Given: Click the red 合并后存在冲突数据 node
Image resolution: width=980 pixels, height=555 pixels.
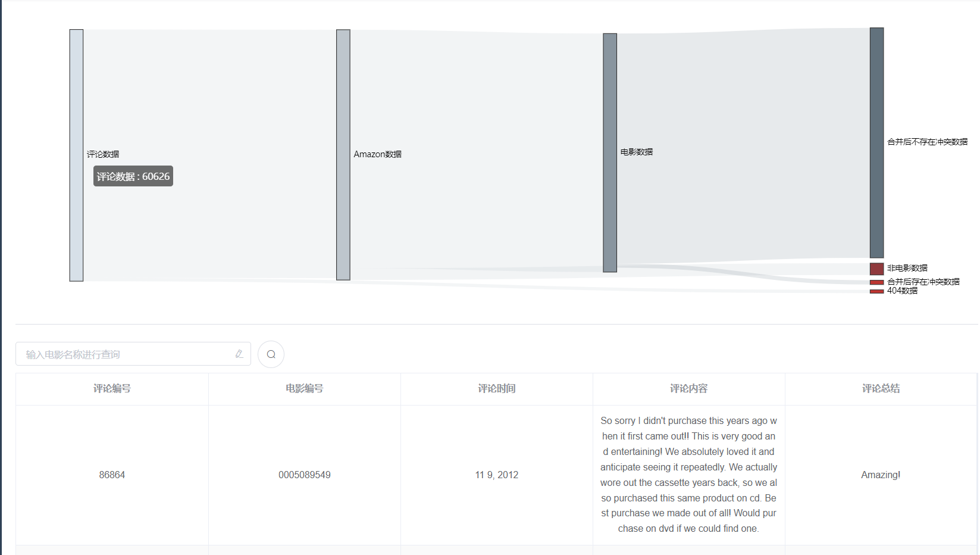Looking at the screenshot, I should [876, 282].
